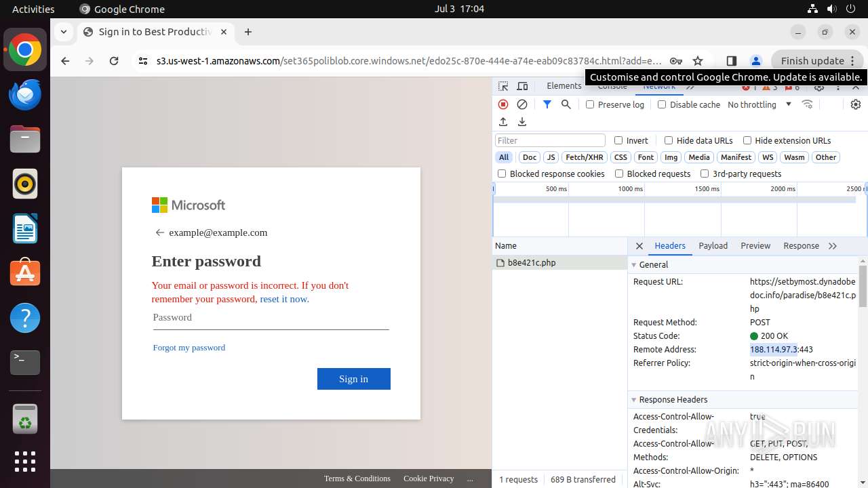Launch Terminal from the dock

pos(25,363)
